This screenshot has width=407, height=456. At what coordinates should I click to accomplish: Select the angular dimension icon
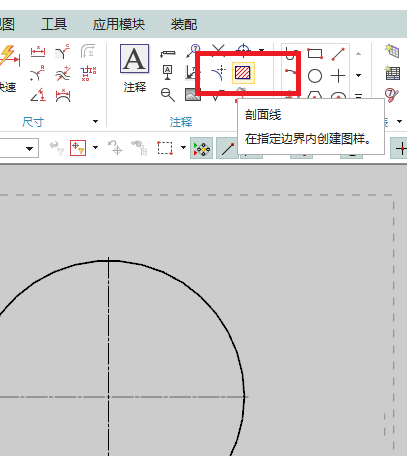point(38,95)
